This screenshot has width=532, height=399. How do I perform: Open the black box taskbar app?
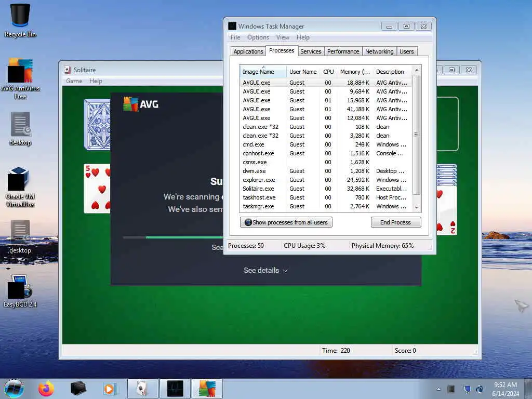[x=78, y=389]
